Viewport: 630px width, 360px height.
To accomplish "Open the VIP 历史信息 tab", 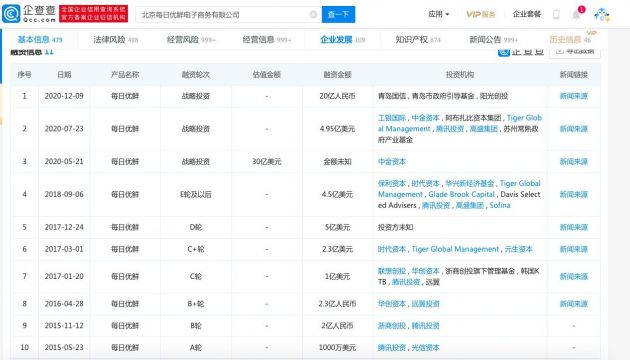I will point(570,39).
